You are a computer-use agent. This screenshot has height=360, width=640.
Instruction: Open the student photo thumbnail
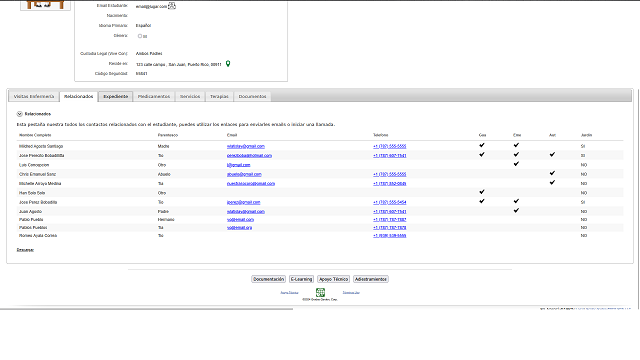point(45,5)
